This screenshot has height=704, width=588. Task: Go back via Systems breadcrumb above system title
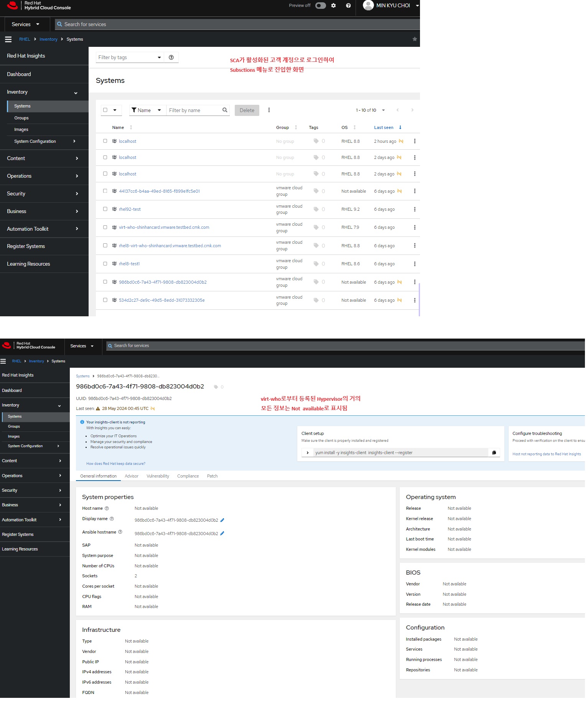[83, 376]
